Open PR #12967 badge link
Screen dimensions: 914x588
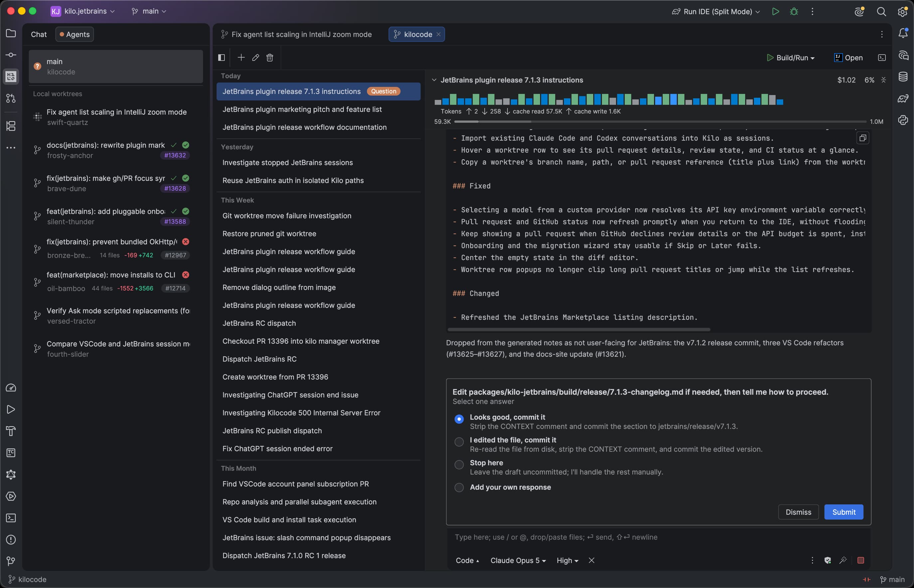click(x=175, y=255)
